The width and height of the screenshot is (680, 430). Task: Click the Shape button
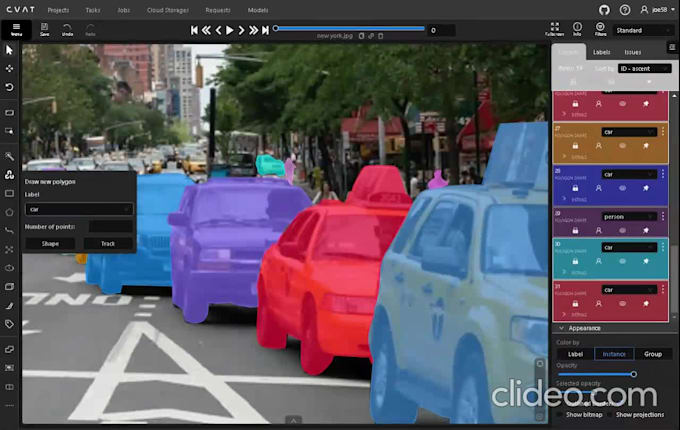(50, 243)
